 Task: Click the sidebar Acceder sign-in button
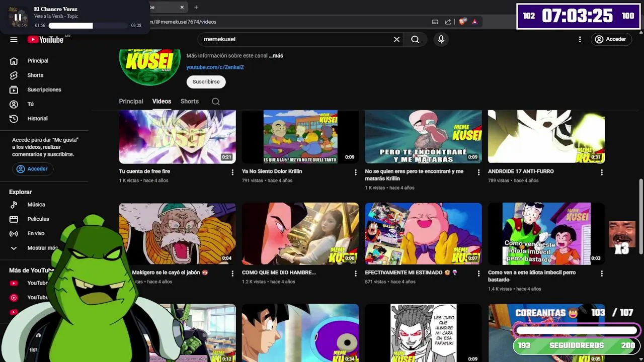pyautogui.click(x=33, y=169)
